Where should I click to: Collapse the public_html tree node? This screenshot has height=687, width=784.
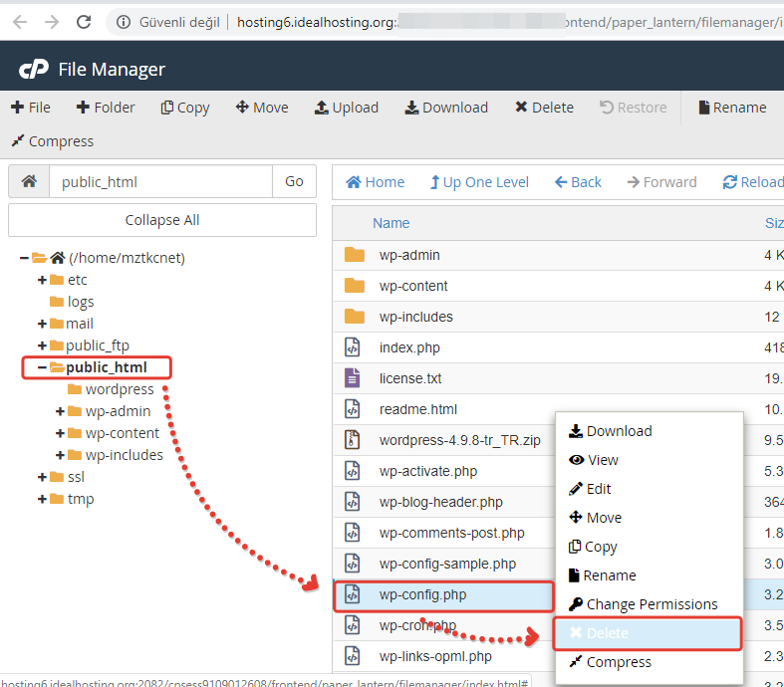pyautogui.click(x=42, y=367)
